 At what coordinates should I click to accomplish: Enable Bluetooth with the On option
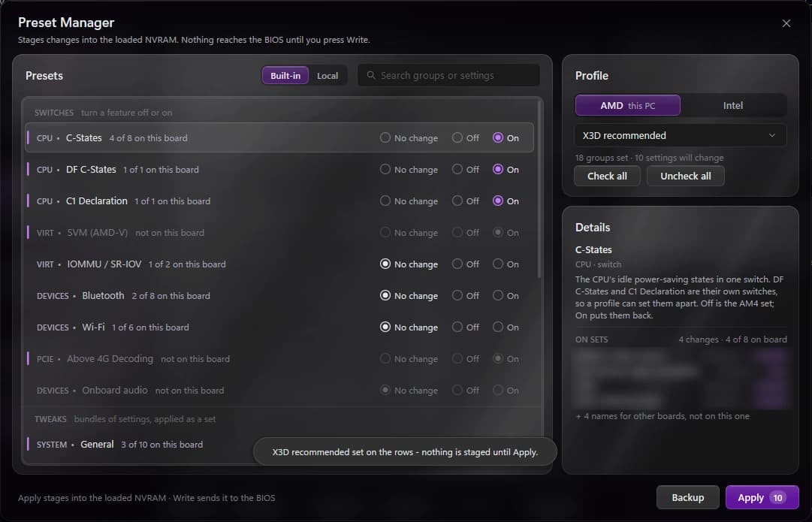click(x=498, y=296)
